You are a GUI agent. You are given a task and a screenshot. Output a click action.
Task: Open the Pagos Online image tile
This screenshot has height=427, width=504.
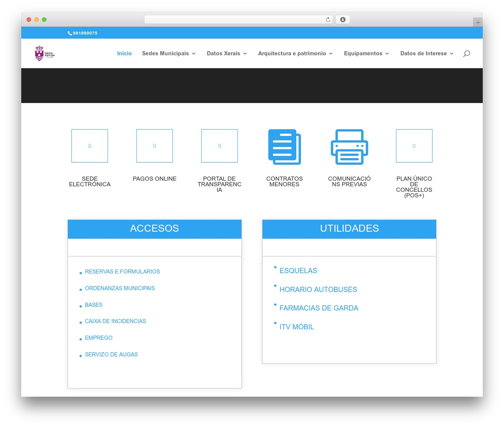click(x=154, y=146)
